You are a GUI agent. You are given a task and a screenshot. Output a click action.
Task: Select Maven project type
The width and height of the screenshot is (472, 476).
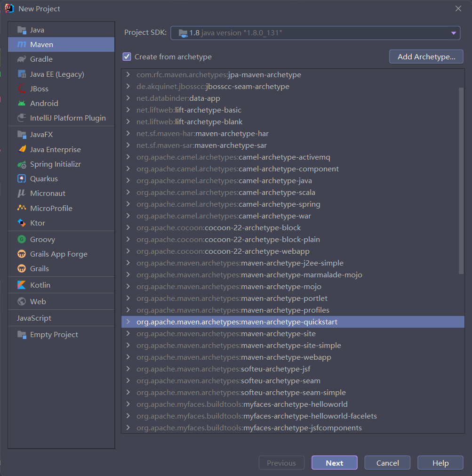click(x=61, y=44)
